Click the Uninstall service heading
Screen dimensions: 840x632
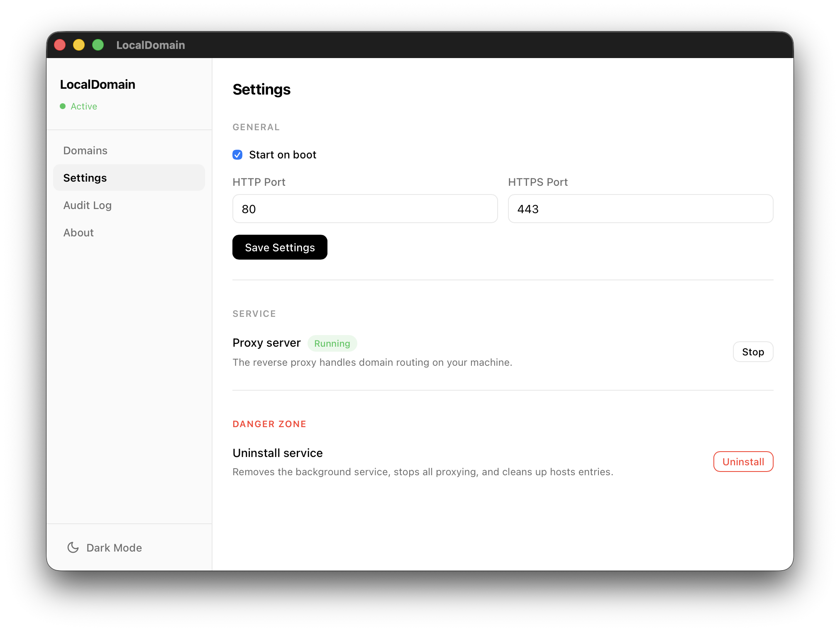tap(277, 453)
